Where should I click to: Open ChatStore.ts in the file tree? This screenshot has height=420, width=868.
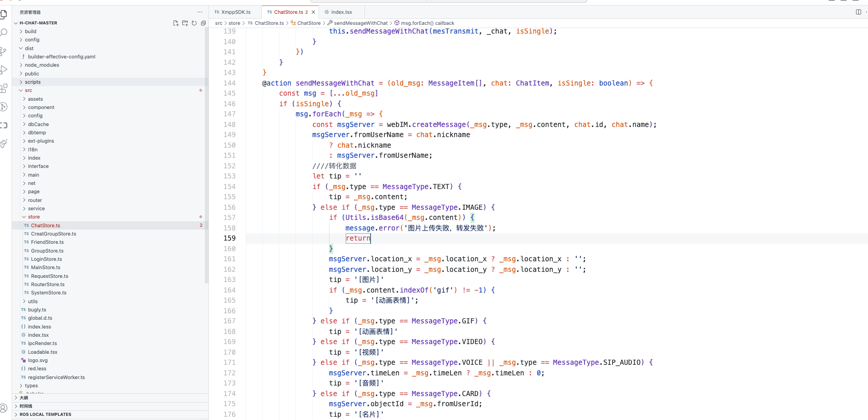click(x=110, y=225)
